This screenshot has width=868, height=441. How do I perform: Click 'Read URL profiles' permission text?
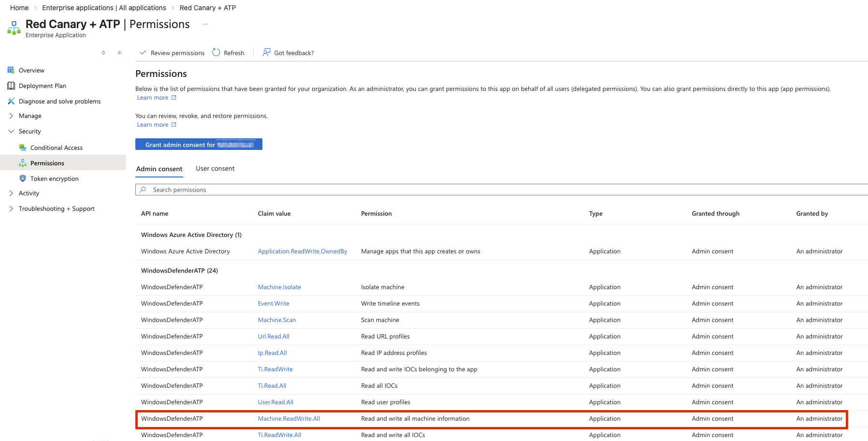pos(385,336)
